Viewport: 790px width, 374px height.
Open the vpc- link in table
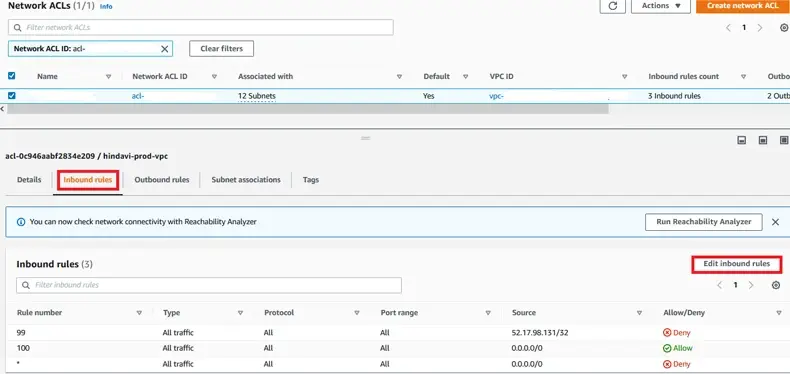click(x=496, y=96)
